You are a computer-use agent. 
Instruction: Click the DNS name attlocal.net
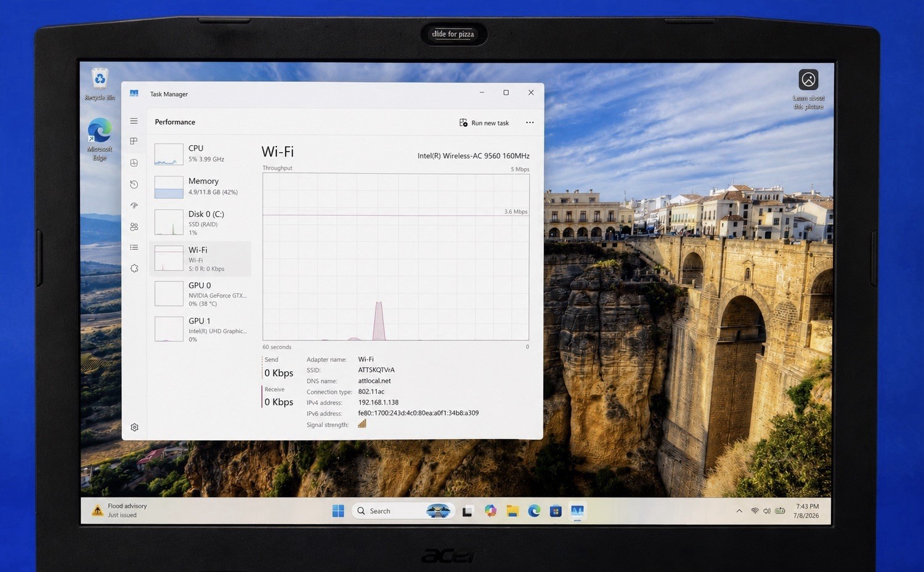point(375,381)
